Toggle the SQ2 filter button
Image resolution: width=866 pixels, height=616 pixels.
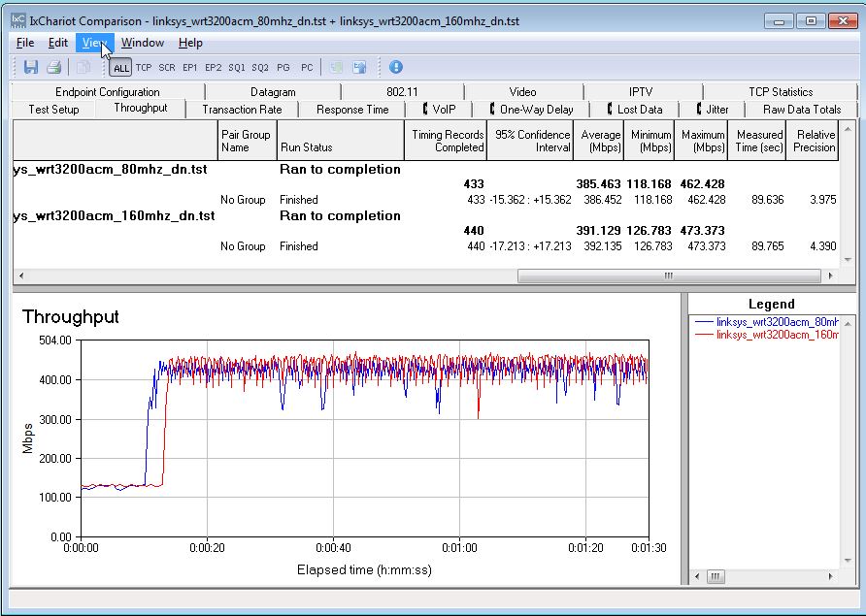(x=260, y=67)
